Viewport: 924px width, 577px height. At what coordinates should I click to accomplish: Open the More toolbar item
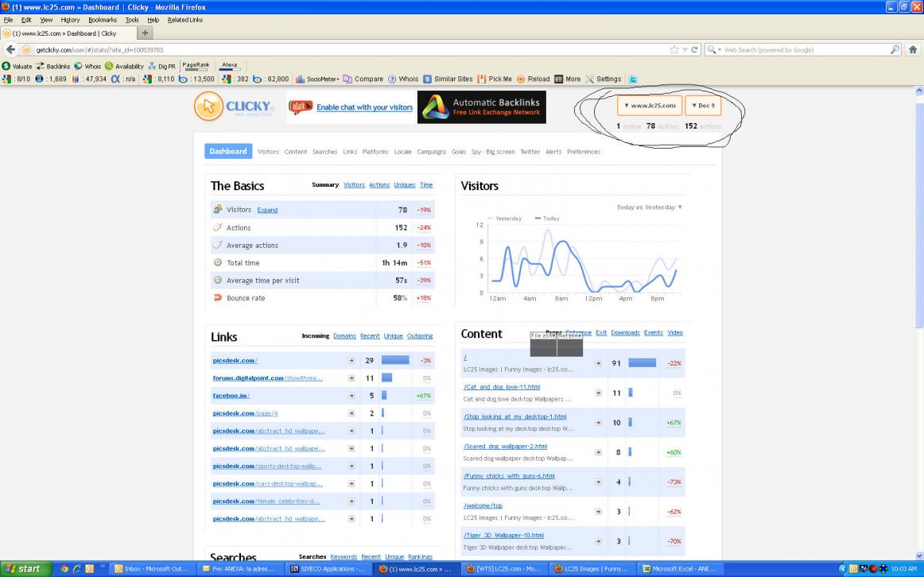click(568, 79)
